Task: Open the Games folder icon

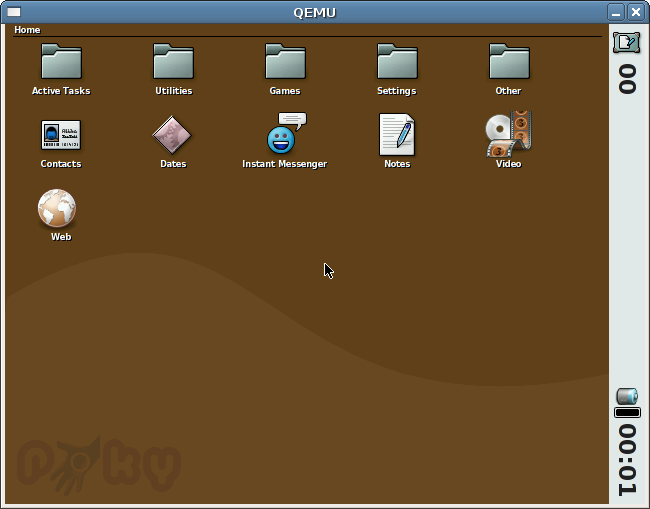Action: 285,61
